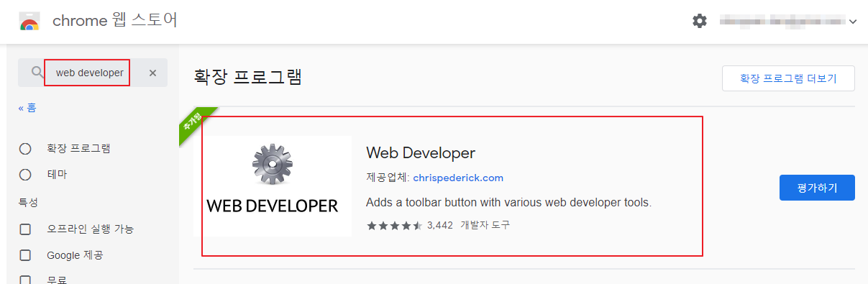
Task: Expand the account dropdown arrow
Action: click(x=853, y=22)
